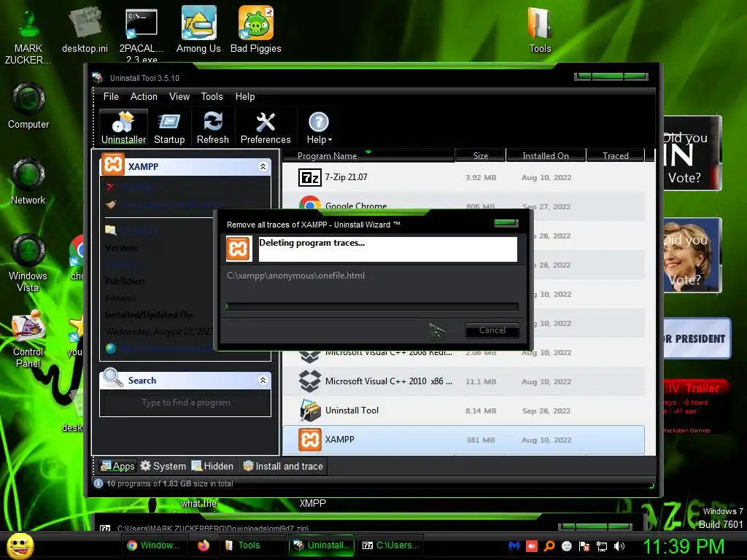Screen dimensions: 747x560
Task: Click the desktop.ini file icon
Action: pyautogui.click(x=85, y=24)
